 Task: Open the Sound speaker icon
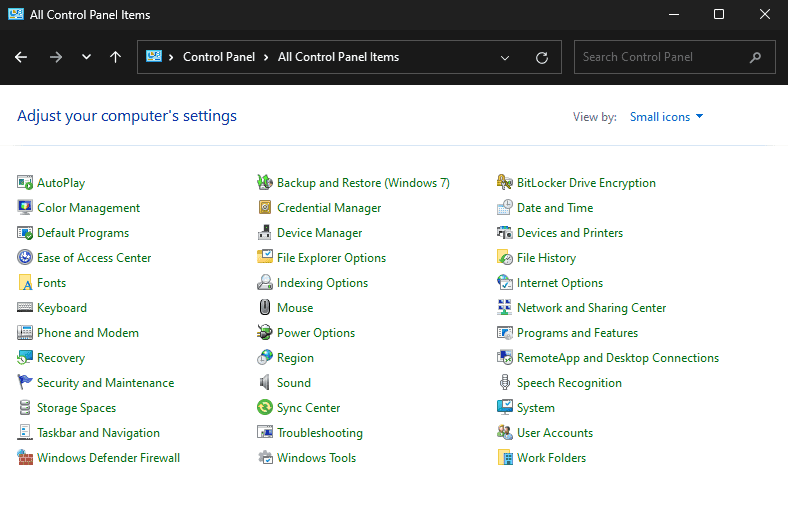click(x=265, y=383)
